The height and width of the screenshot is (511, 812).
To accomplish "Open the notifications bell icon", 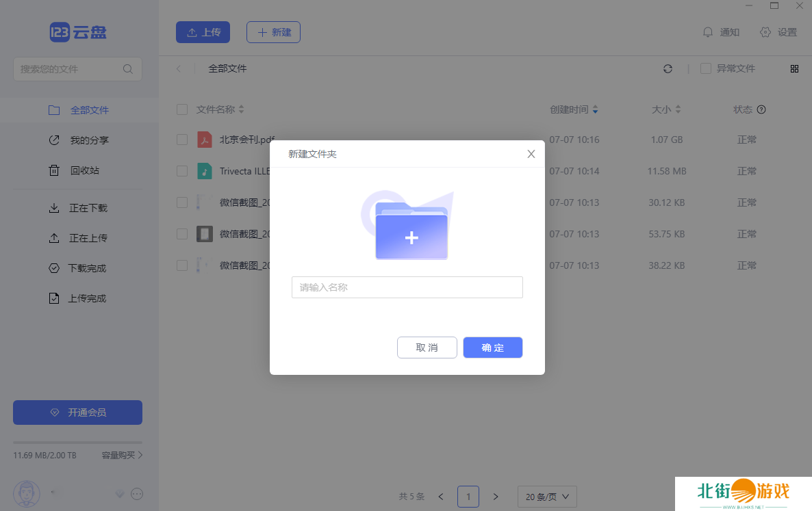I will [x=708, y=32].
